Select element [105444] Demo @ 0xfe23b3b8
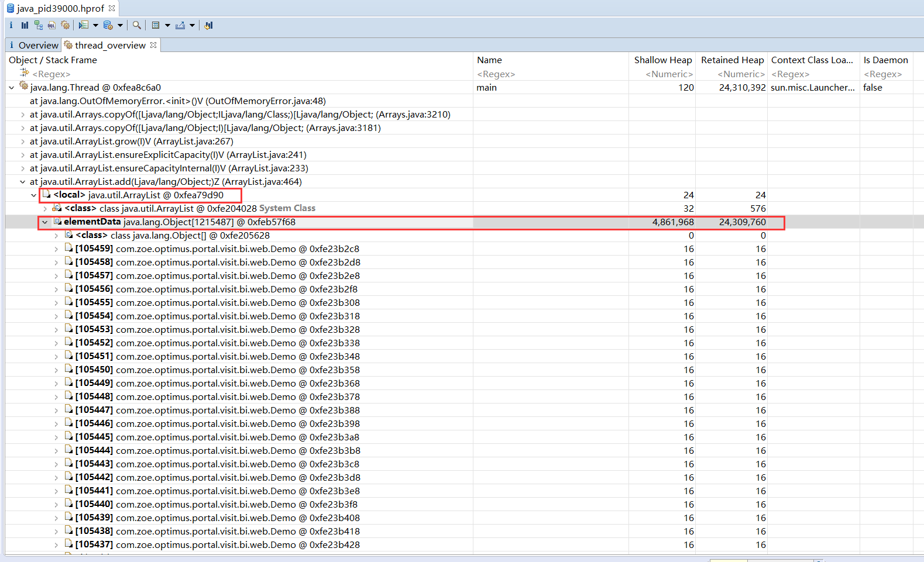The height and width of the screenshot is (562, 924). 218,451
